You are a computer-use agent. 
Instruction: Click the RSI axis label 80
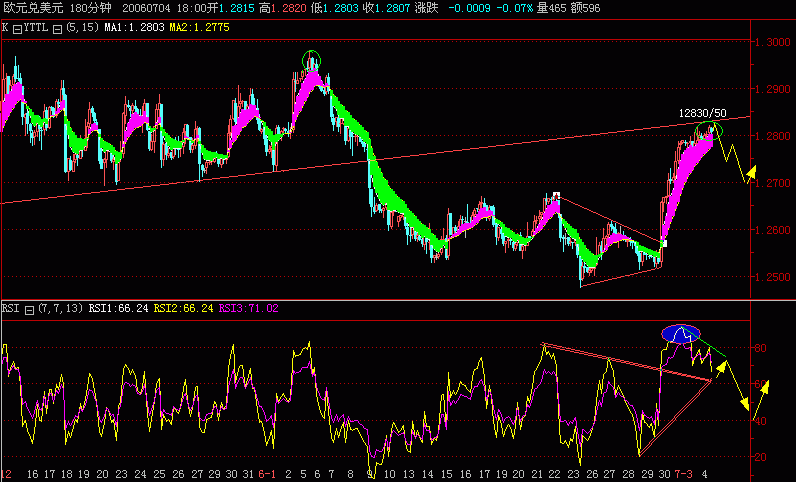(x=760, y=349)
